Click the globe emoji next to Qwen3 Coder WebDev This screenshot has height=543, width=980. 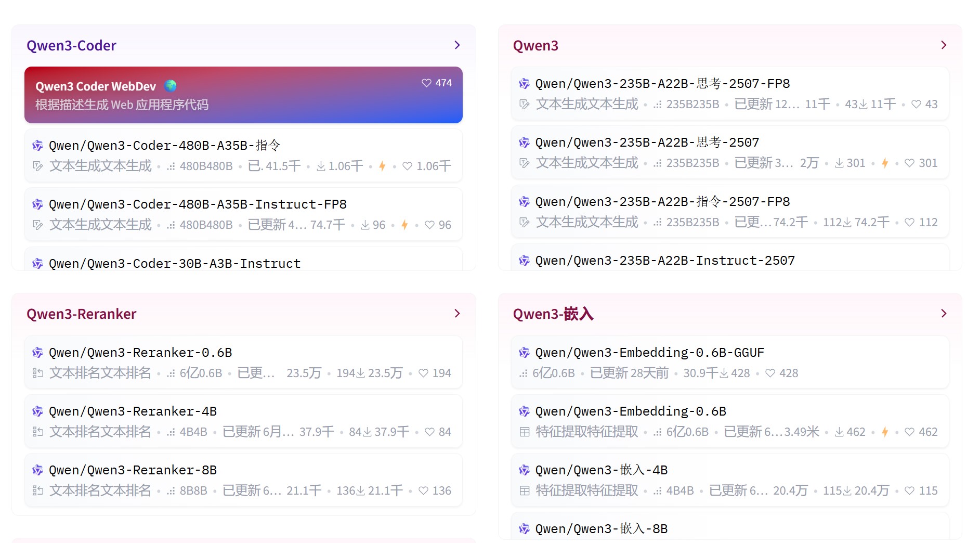click(x=171, y=86)
